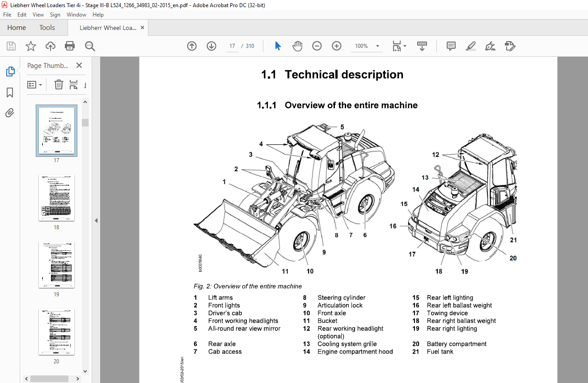Open the Sign document pen icon

491,46
